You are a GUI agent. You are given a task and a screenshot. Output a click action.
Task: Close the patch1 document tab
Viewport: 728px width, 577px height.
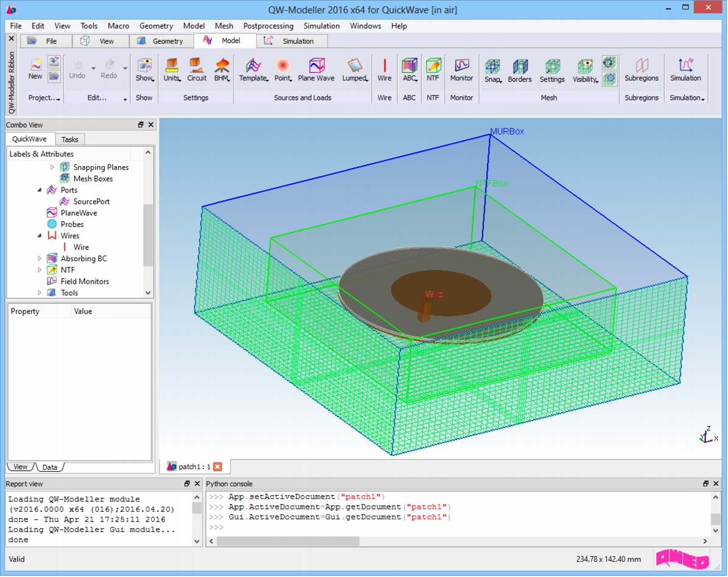coord(218,466)
